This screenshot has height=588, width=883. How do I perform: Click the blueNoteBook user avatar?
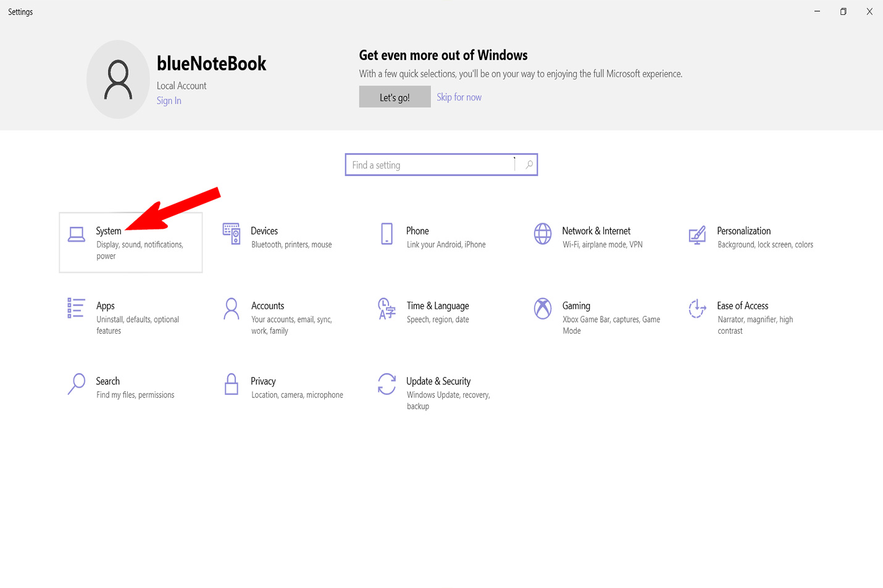118,80
